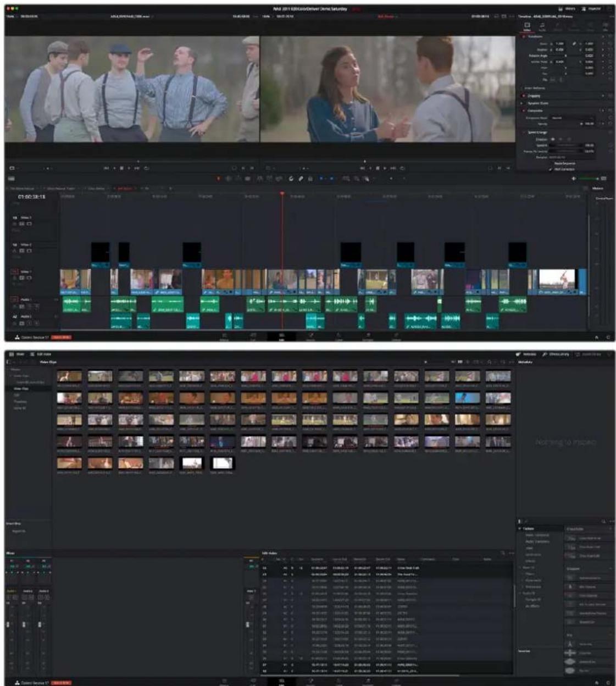
Task: Open the Fairlight page in top window
Action: pos(368,335)
